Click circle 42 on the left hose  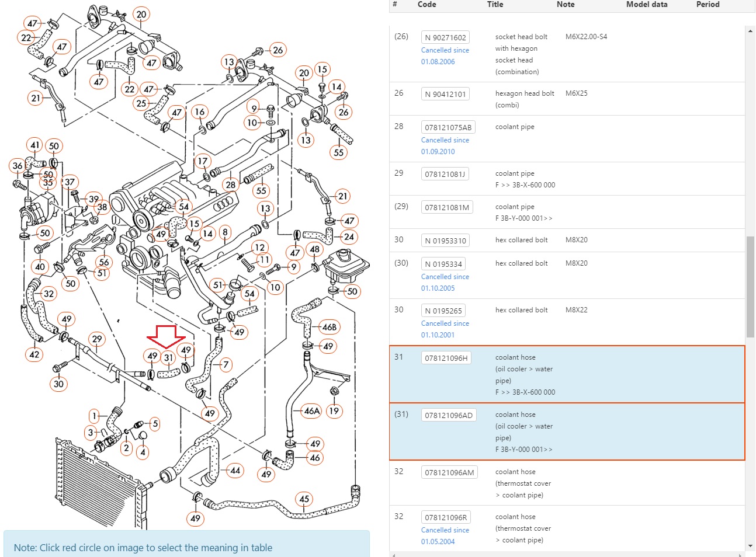pyautogui.click(x=34, y=354)
